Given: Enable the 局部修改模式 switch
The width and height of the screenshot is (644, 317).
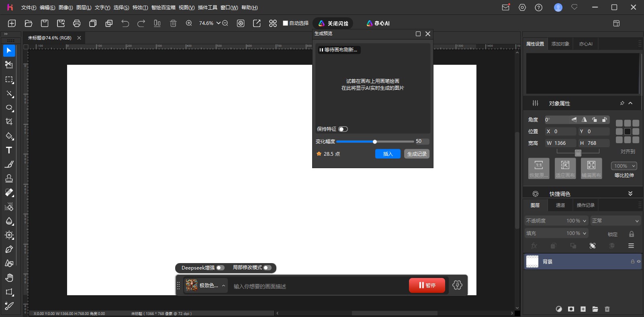Looking at the screenshot, I should tap(268, 268).
